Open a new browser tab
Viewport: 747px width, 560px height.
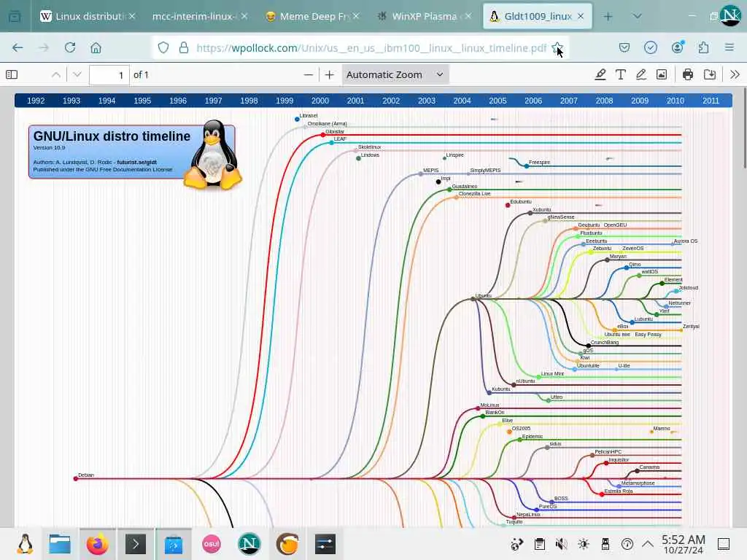pyautogui.click(x=608, y=16)
